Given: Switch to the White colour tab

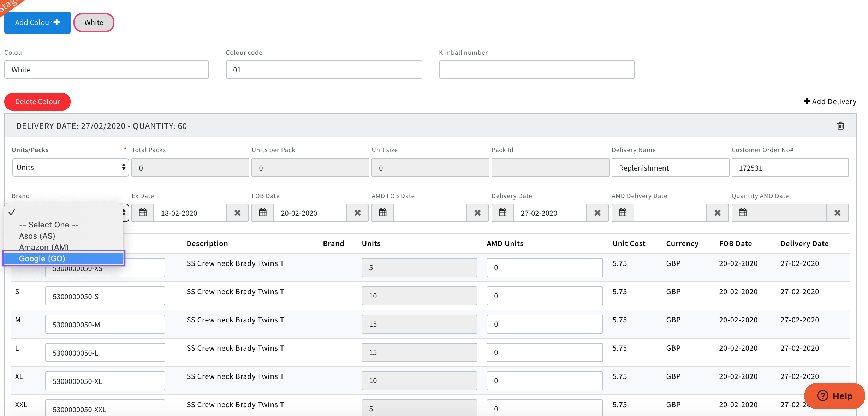Looking at the screenshot, I should tap(94, 23).
